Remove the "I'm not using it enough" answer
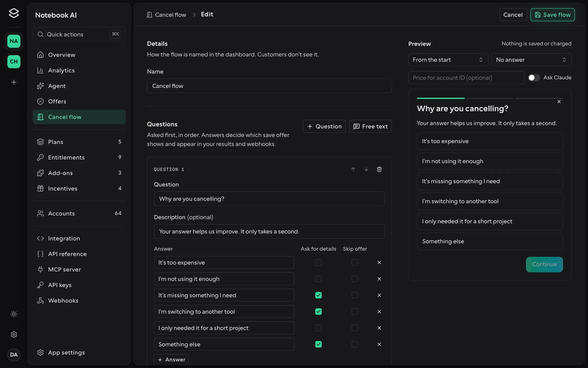Screen dimensions: 588x368 [x=379, y=279]
